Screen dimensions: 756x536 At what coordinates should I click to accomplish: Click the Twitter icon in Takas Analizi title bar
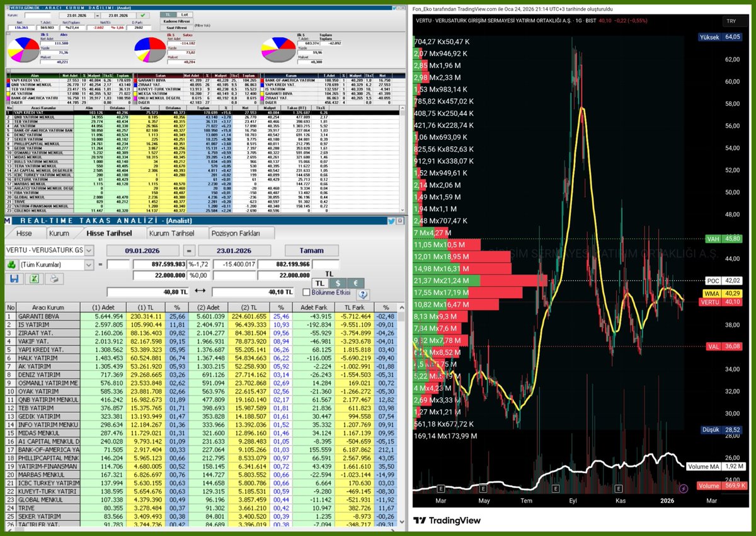click(x=391, y=221)
